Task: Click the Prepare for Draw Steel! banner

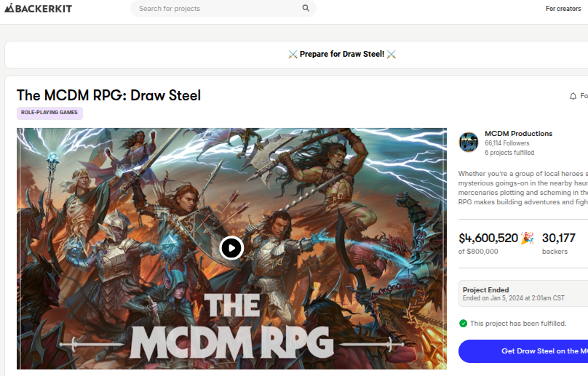Action: point(341,54)
